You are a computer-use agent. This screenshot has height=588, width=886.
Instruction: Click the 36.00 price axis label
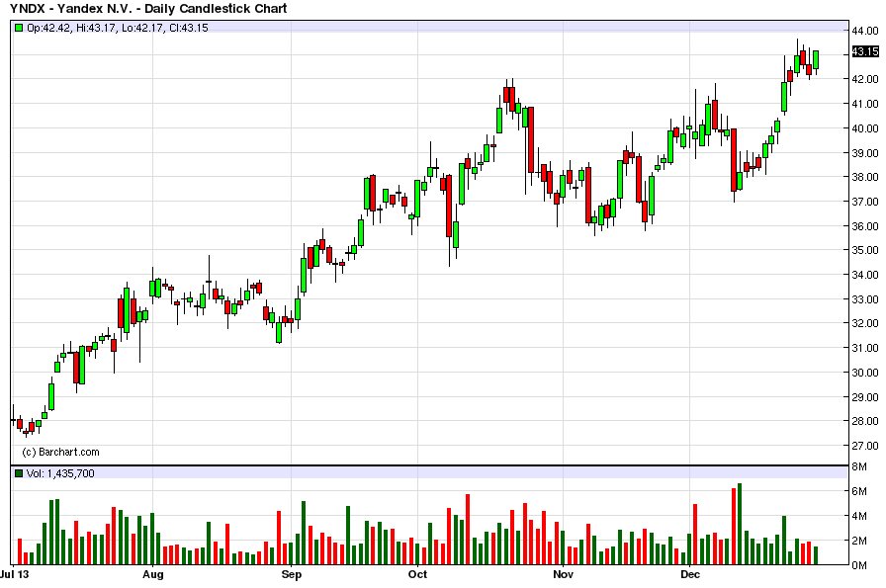coord(865,226)
